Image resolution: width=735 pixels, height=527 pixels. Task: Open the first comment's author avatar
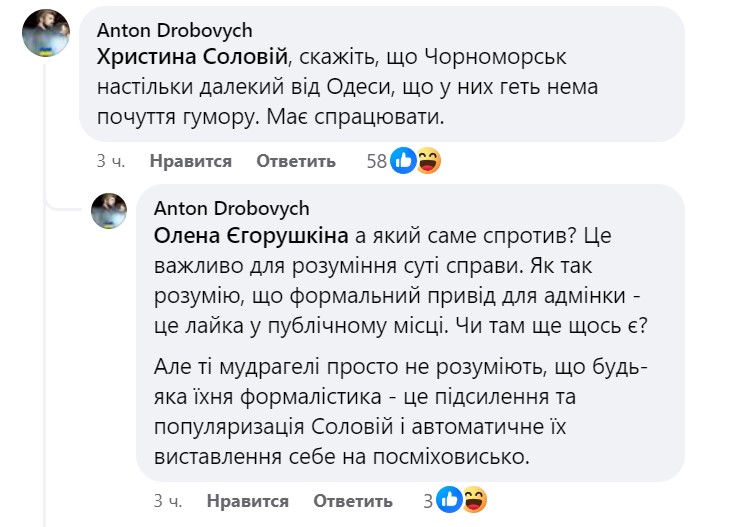(x=46, y=34)
